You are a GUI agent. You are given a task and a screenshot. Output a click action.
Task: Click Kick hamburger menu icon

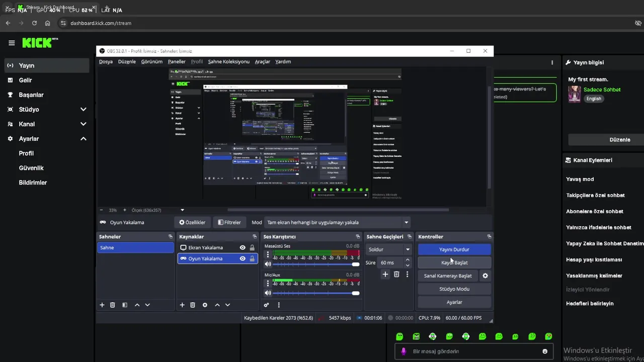[12, 43]
